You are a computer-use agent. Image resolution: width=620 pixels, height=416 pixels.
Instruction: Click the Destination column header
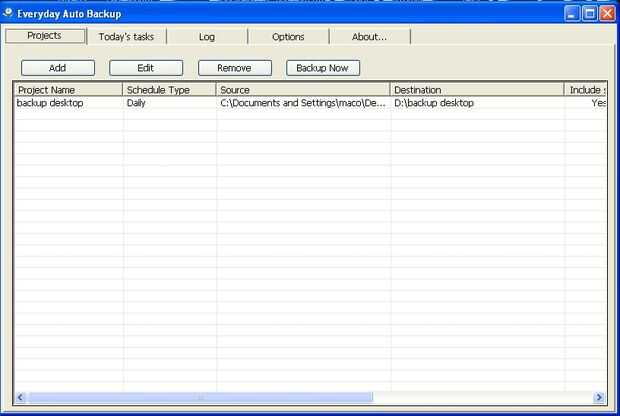coord(477,90)
